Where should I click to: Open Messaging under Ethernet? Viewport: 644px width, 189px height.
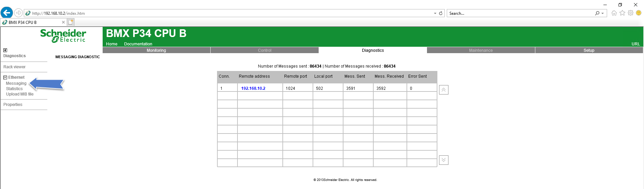tap(16, 83)
